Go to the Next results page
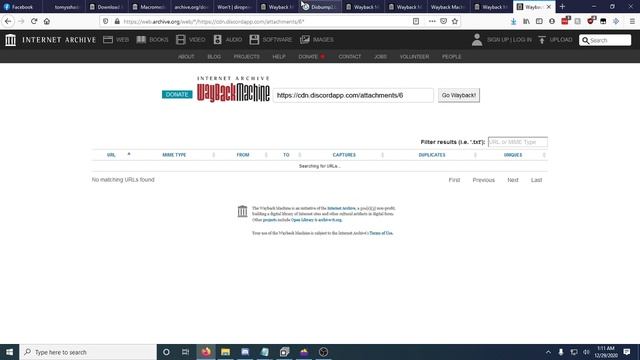 pos(513,180)
